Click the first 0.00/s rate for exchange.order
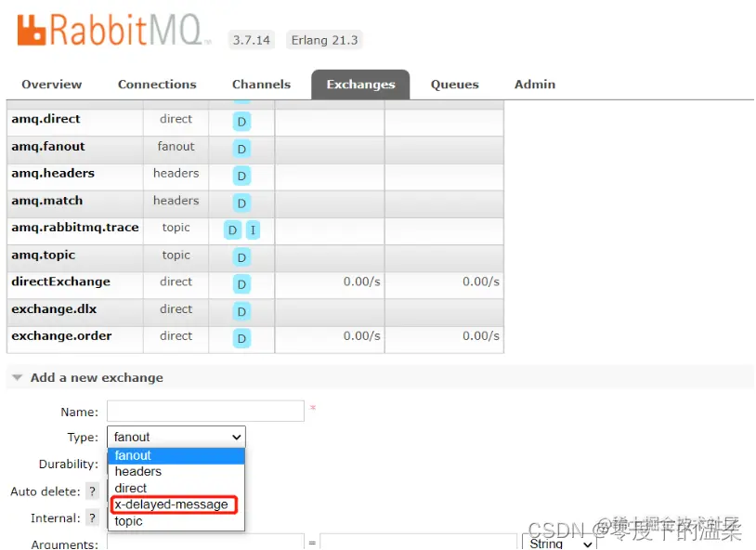Image resolution: width=756 pixels, height=550 pixels. (x=361, y=335)
